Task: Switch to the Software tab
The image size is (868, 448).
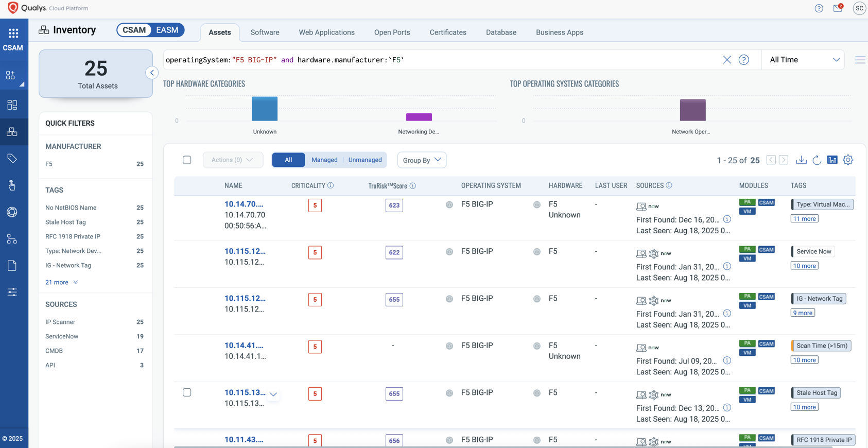Action: pyautogui.click(x=265, y=32)
